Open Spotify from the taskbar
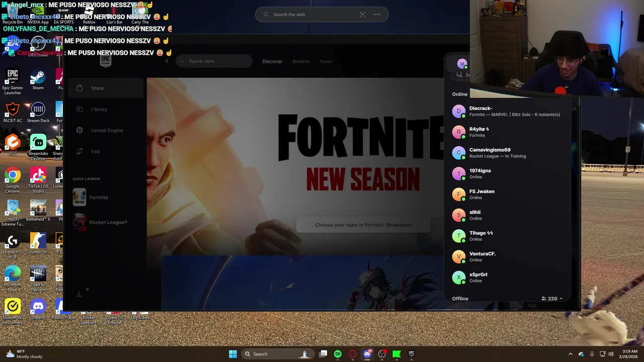Image resolution: width=644 pixels, height=362 pixels. point(338,354)
